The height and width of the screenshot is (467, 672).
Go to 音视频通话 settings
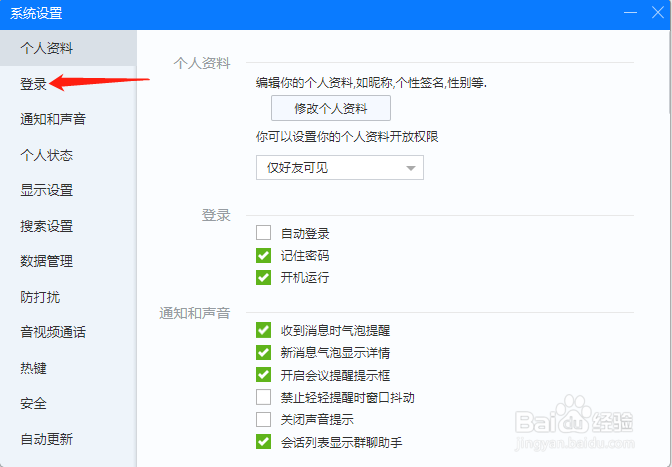click(x=68, y=332)
